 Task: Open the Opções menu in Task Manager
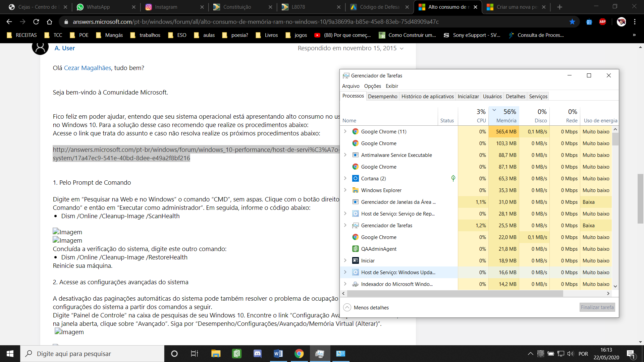tap(372, 86)
